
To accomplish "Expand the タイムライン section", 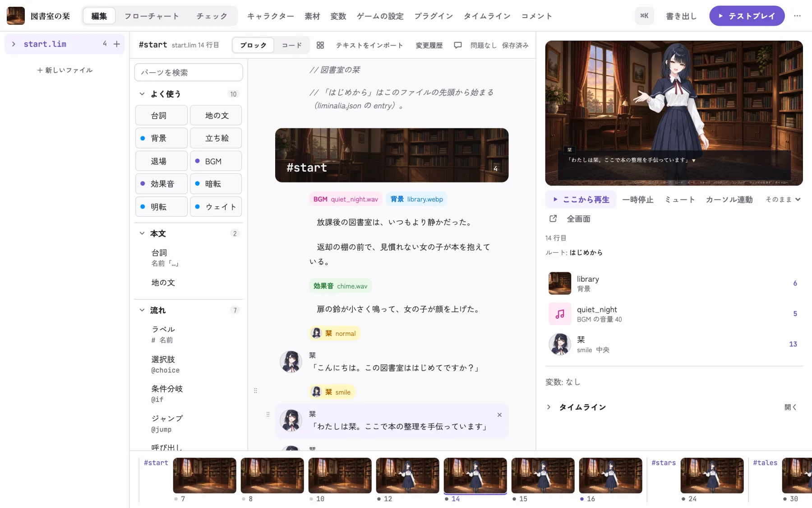I will 549,407.
